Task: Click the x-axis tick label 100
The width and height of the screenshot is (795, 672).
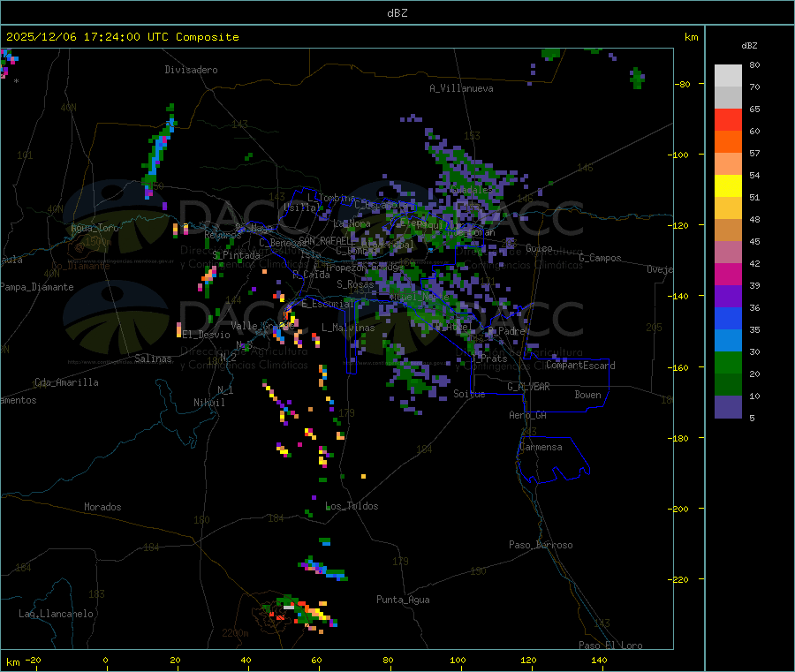Action: 458,660
